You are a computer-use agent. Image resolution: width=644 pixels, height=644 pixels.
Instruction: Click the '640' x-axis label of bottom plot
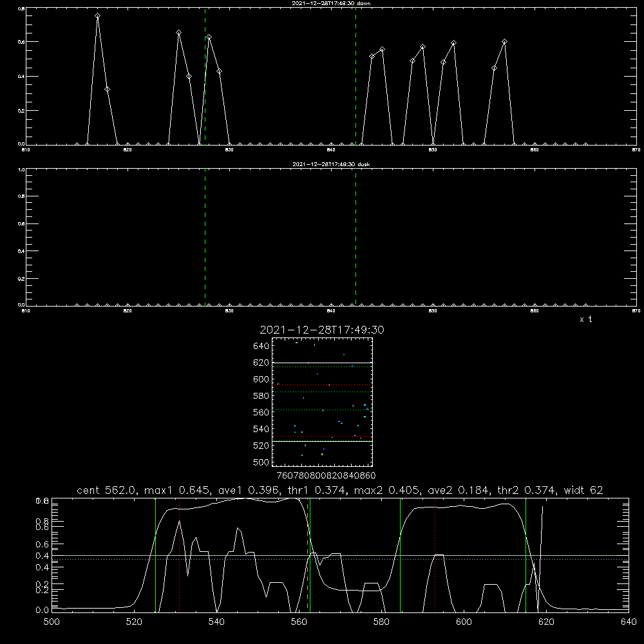(x=629, y=622)
